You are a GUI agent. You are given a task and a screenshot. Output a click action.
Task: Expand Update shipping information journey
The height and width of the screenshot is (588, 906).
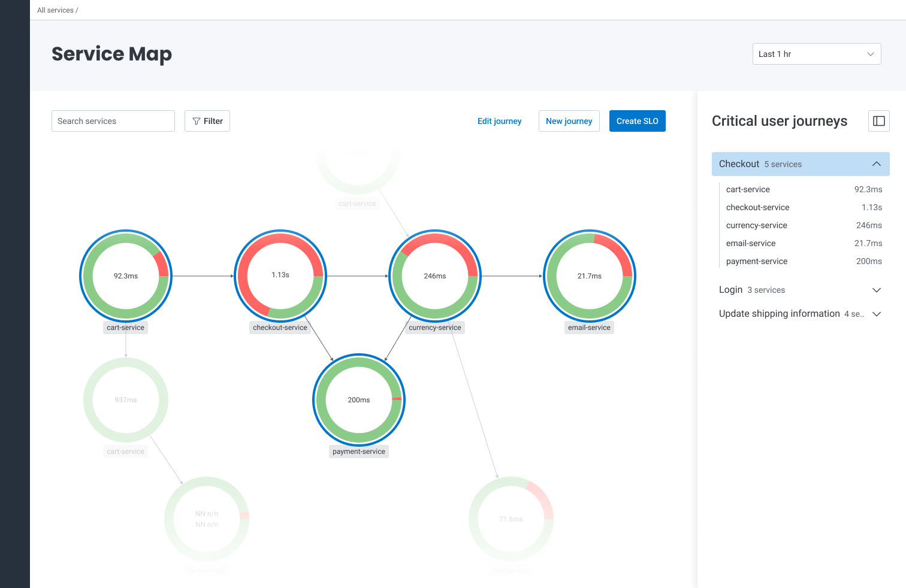[876, 314]
